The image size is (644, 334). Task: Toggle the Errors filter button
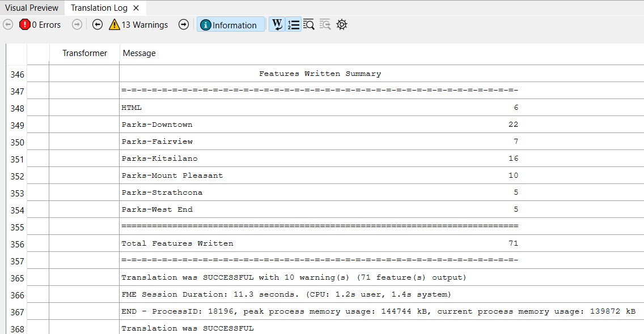coord(40,25)
